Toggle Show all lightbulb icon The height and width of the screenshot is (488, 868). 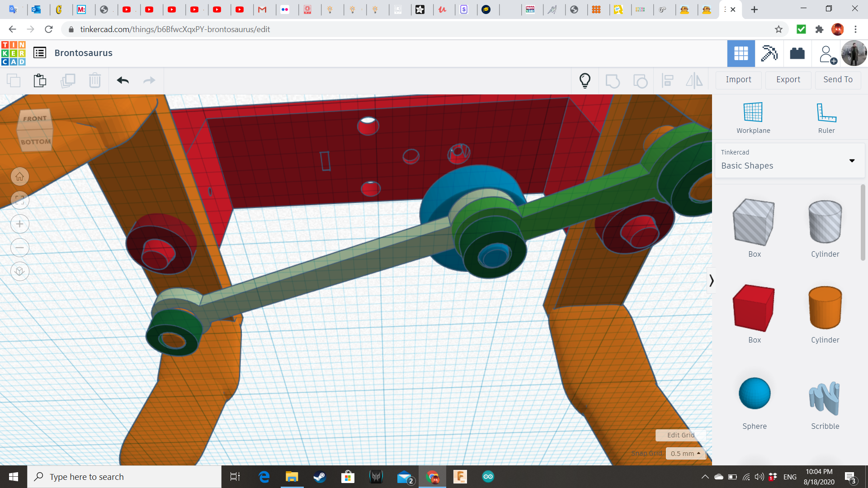pos(585,80)
